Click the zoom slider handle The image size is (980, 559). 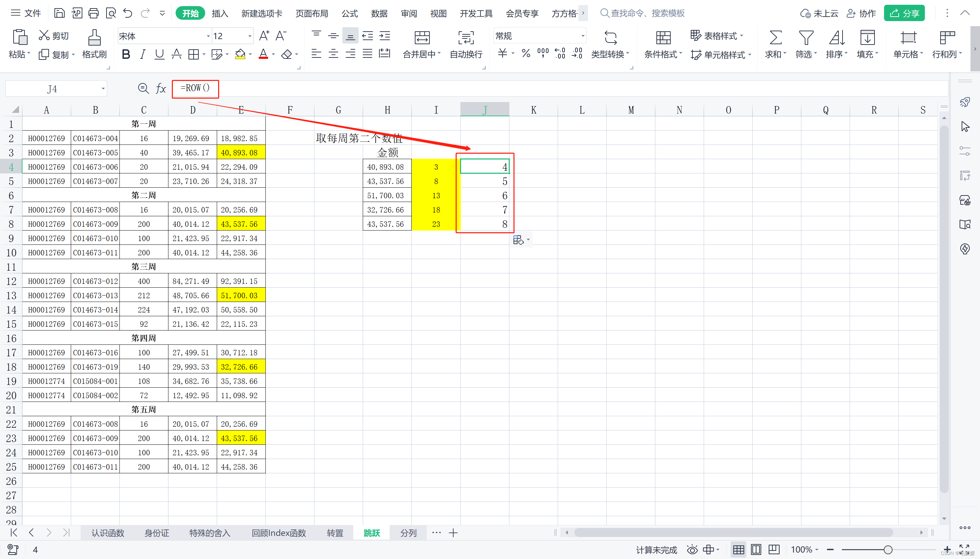point(887,549)
